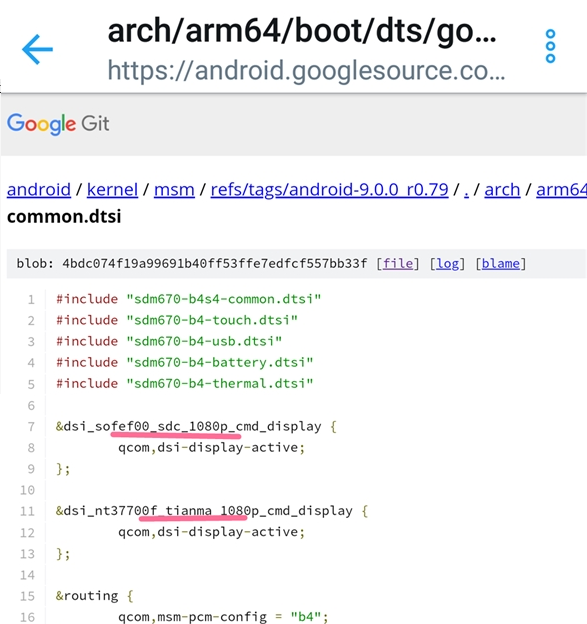Open the three-dot overflow menu
The height and width of the screenshot is (624, 587).
pos(550,46)
